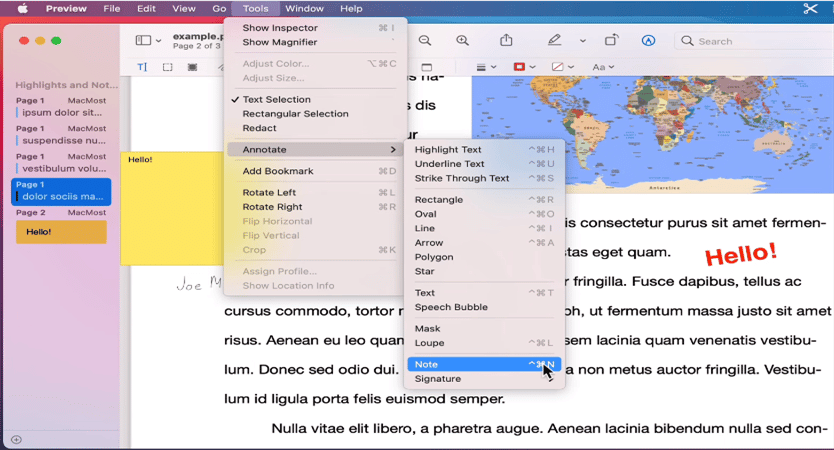
Task: Click the zoom in magnifier icon
Action: (462, 40)
